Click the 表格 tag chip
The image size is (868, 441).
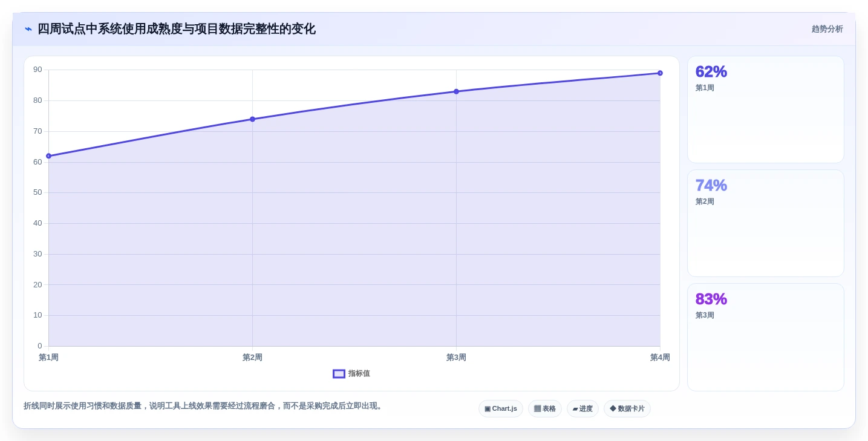[545, 409]
